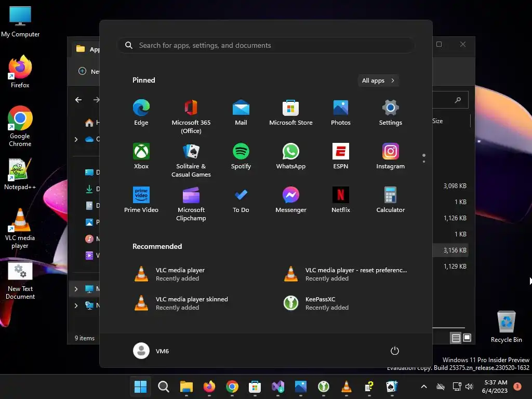Open Pictures in Explorer navigation pane
Screen dimensions: 532x399
point(92,222)
